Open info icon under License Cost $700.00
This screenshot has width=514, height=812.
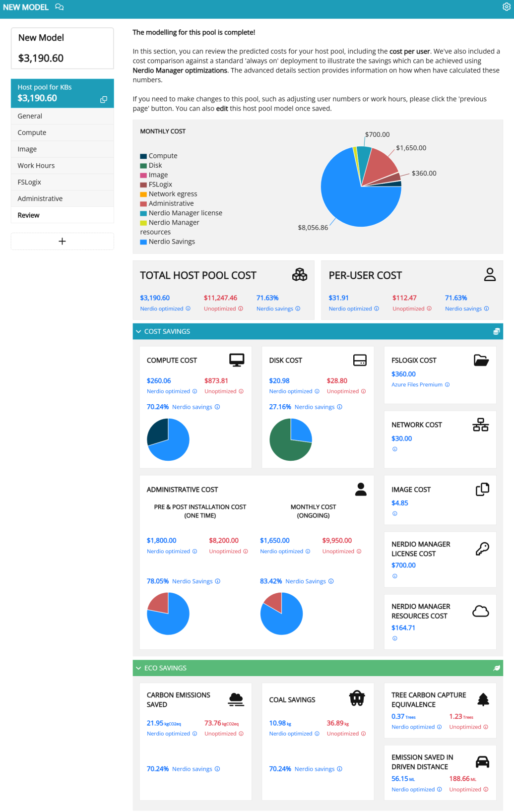[x=395, y=576]
